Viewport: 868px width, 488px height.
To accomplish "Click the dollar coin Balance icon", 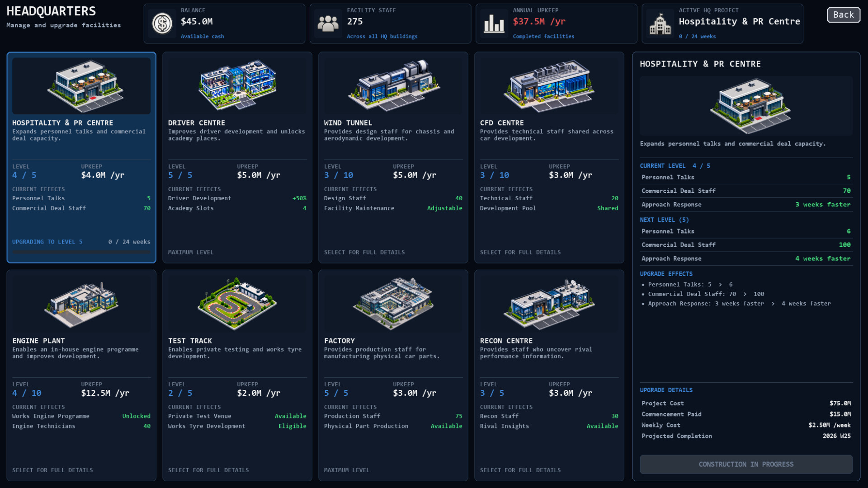I will [x=162, y=23].
